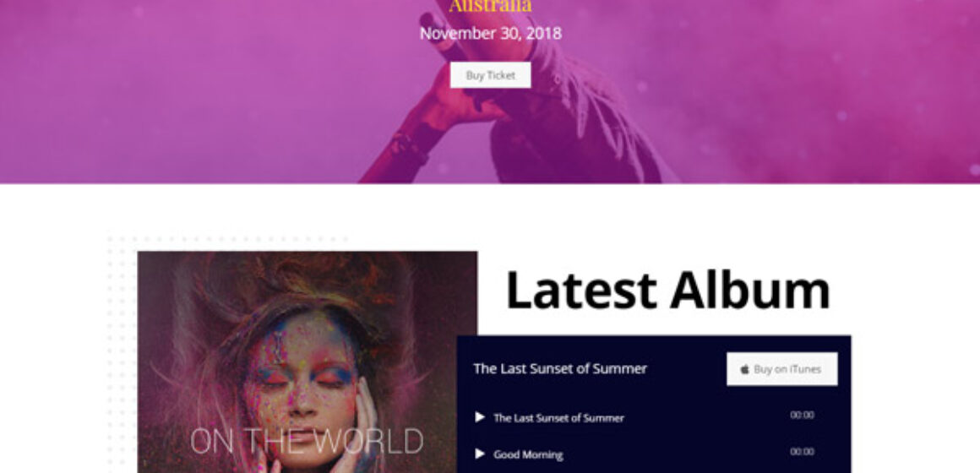Screen dimensions: 980x473
Task: Click the Latest Album heading
Action: click(x=667, y=290)
